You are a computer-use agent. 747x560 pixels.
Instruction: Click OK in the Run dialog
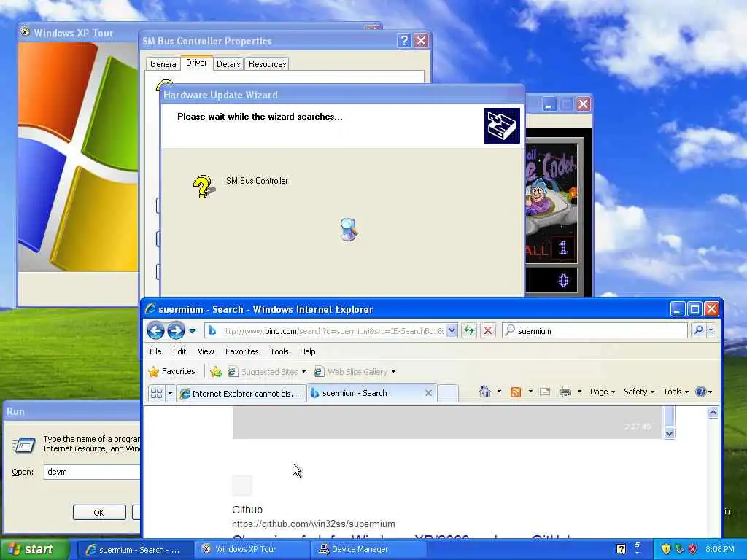pos(99,513)
